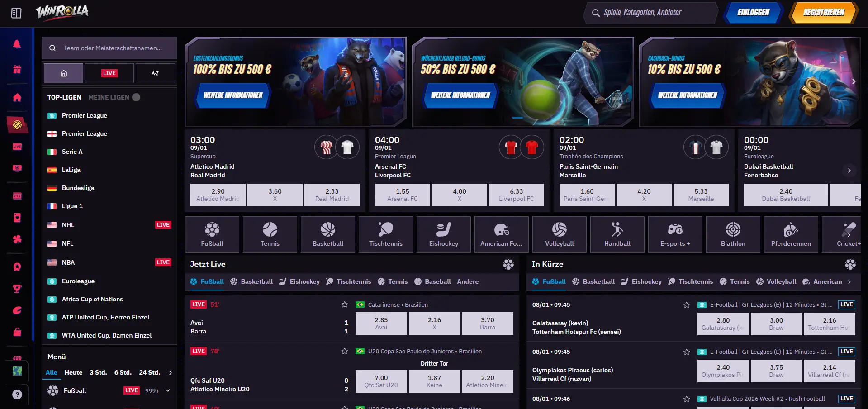
Task: Open the Eishockey sport category tile
Action: click(x=443, y=234)
